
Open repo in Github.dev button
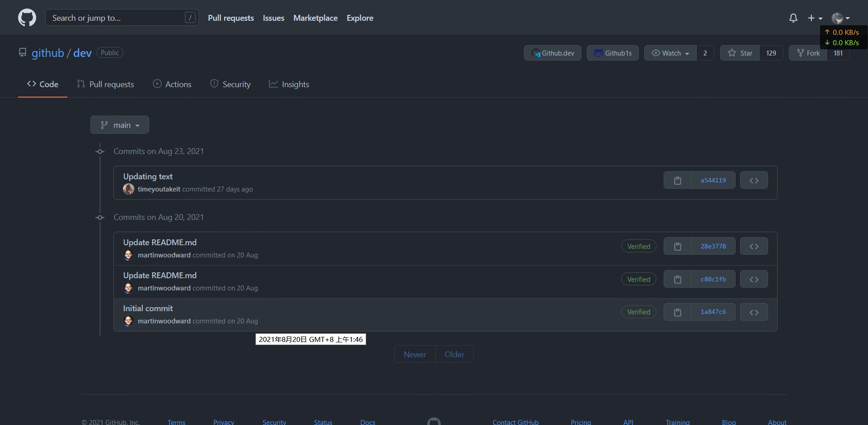click(x=552, y=53)
